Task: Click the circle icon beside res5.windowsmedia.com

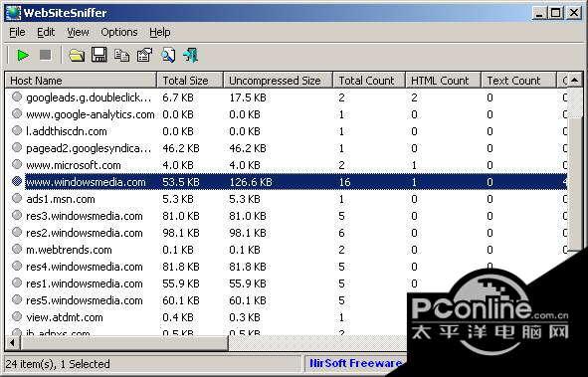Action: [17, 299]
